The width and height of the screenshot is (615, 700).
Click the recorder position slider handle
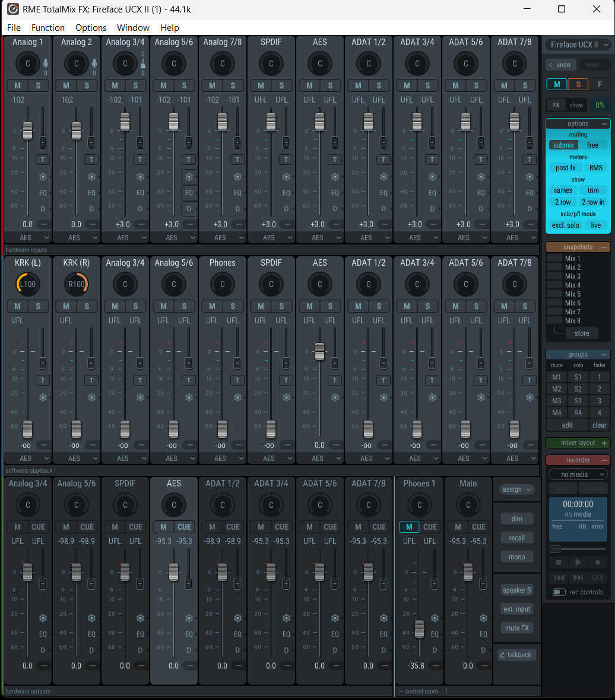click(555, 549)
